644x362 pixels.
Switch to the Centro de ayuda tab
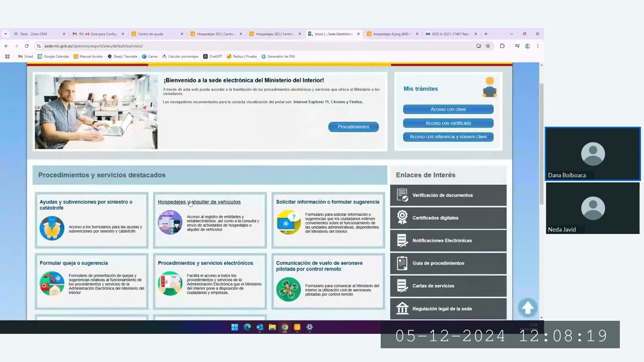[x=157, y=34]
